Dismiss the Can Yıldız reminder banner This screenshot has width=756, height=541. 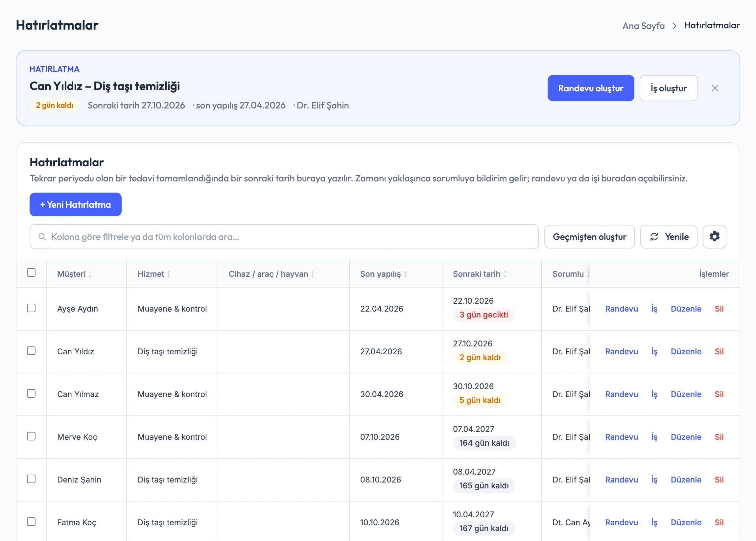pyautogui.click(x=715, y=88)
